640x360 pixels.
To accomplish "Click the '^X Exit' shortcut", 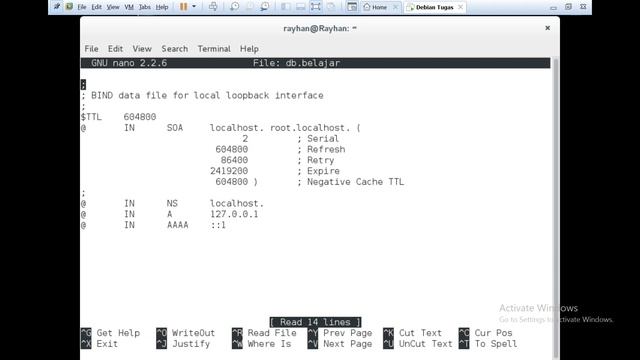I will pyautogui.click(x=99, y=344).
